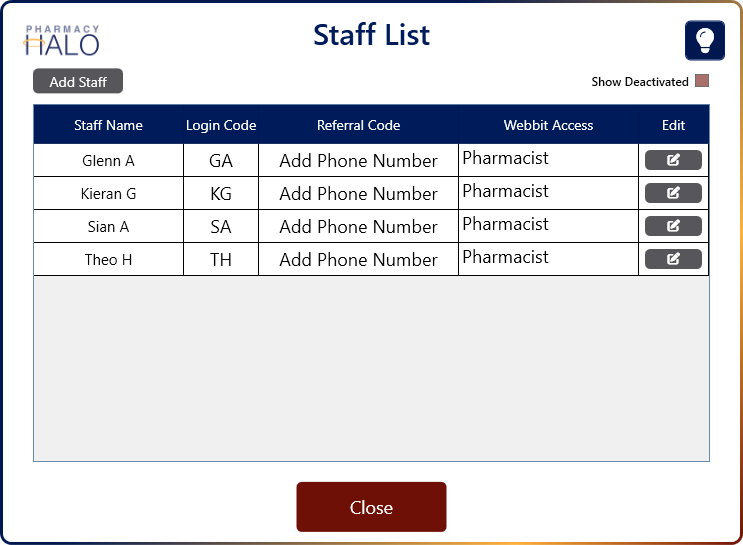Screen dimensions: 743x545
Task: Edit staff member Theo H
Action: pos(673,259)
